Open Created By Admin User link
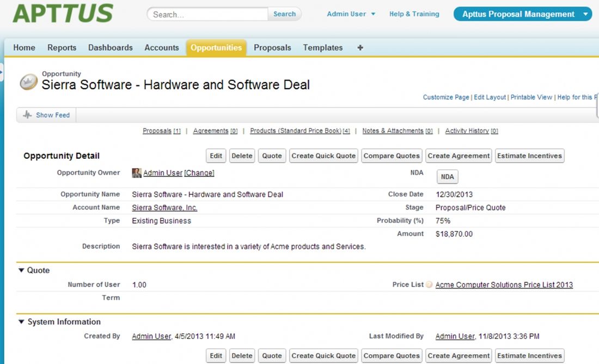Viewport: 599px width, 364px height. [151, 336]
